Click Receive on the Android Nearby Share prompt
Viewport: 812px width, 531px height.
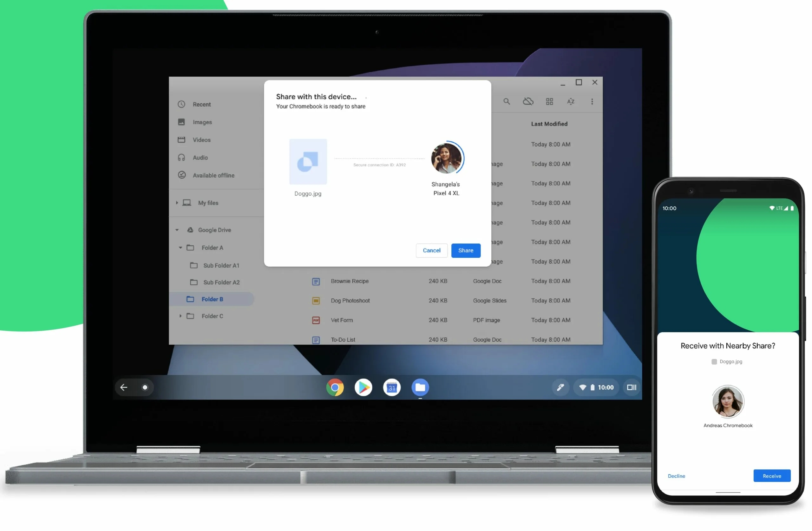click(772, 476)
